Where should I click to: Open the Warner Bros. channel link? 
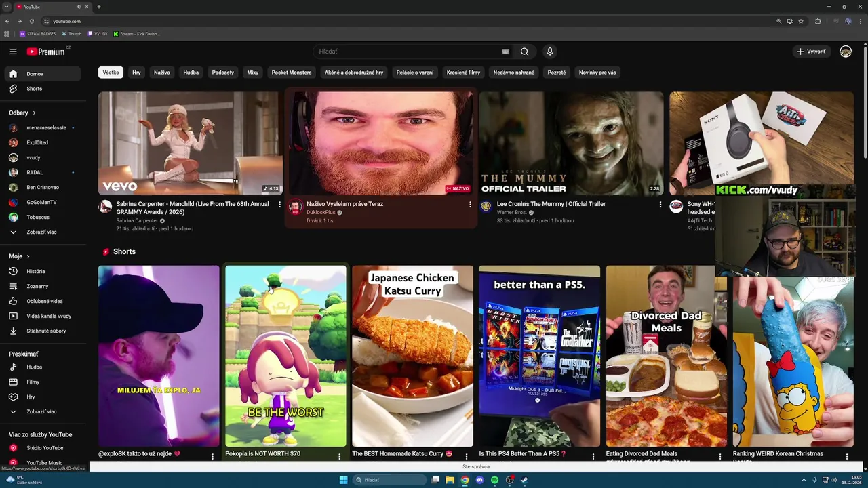[x=512, y=213]
